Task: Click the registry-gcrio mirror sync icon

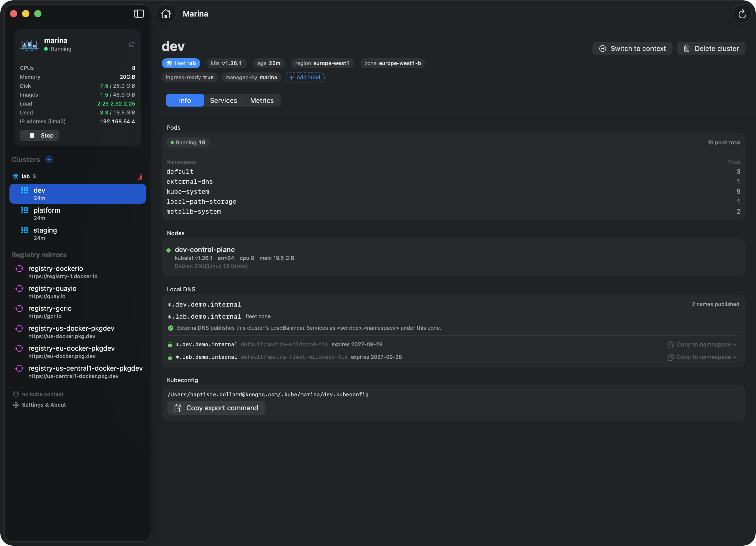Action: [x=19, y=309]
